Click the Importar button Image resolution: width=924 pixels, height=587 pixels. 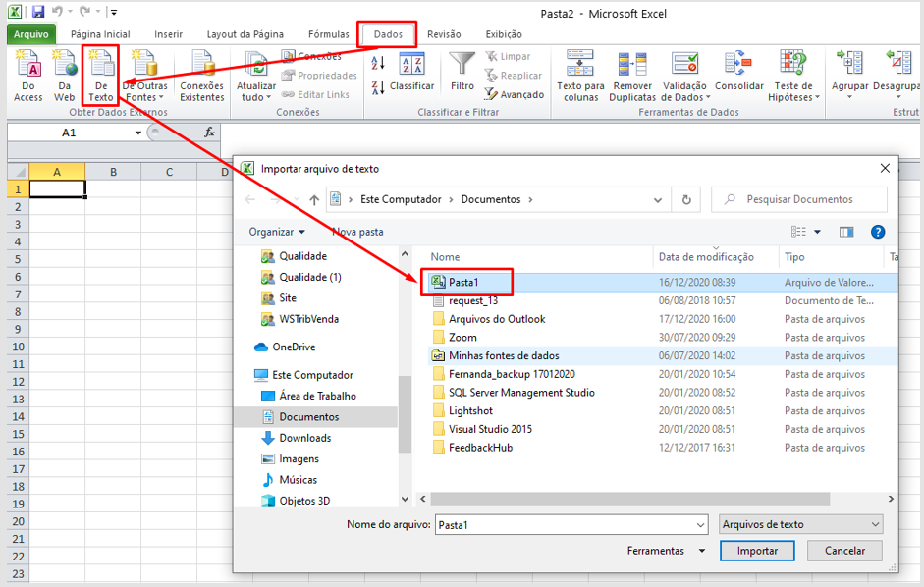tap(757, 551)
